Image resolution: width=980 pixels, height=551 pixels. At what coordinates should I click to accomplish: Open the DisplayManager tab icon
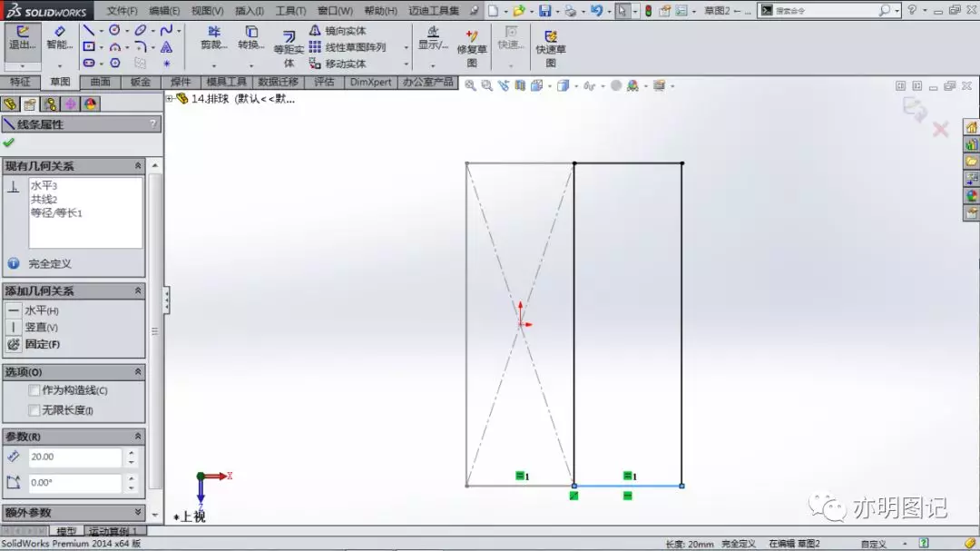tap(90, 103)
